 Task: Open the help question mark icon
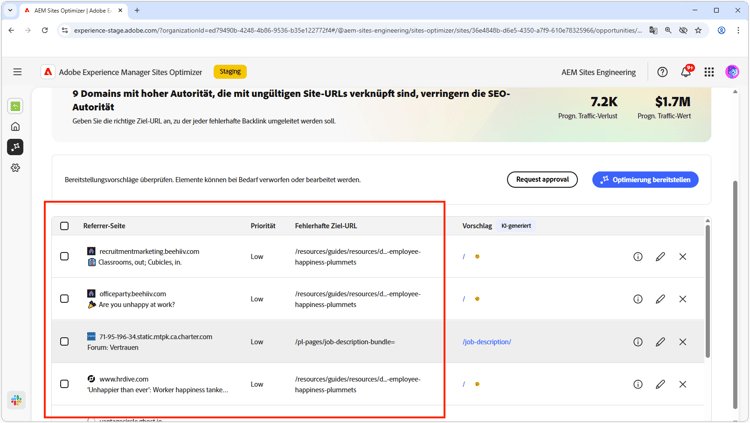click(662, 72)
